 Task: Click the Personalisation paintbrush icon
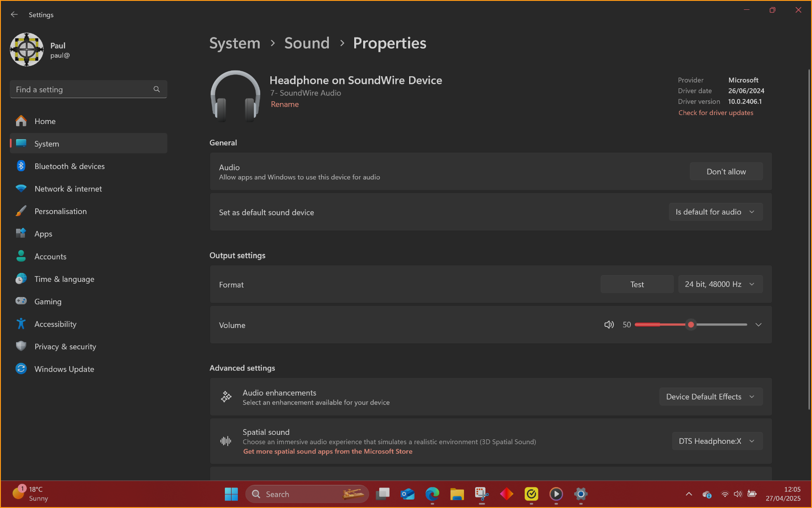pos(21,211)
